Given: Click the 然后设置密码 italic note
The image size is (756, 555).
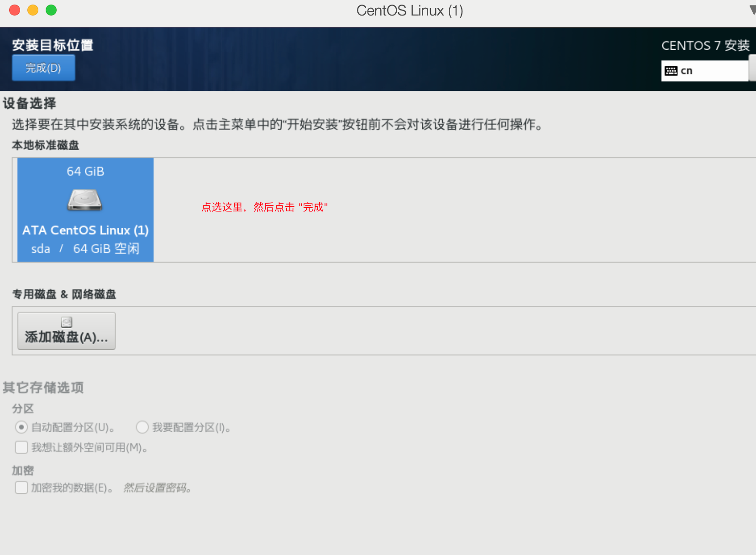Looking at the screenshot, I should tap(157, 488).
